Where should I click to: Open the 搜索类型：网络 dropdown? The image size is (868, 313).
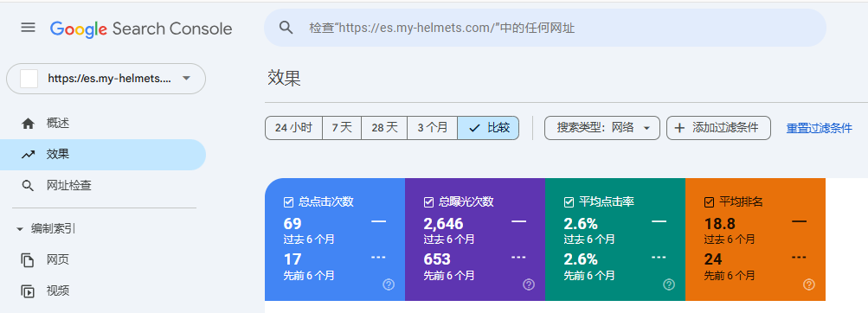tap(602, 128)
